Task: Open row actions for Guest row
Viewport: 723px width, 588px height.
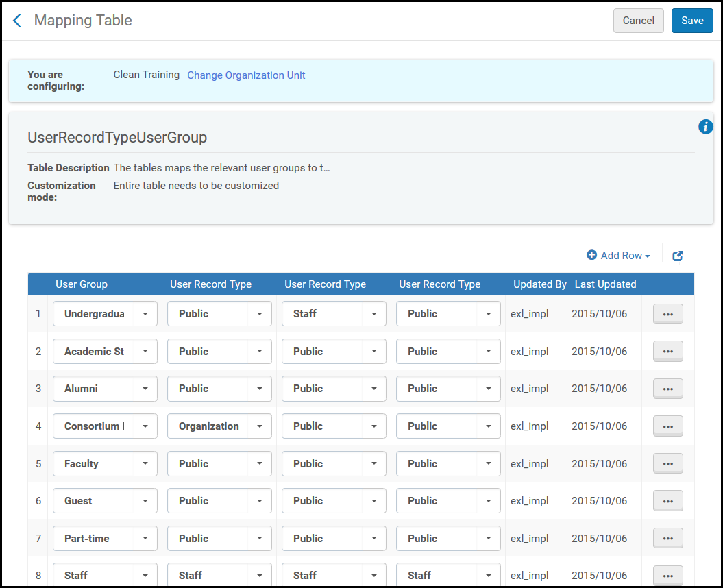Action: click(x=667, y=501)
